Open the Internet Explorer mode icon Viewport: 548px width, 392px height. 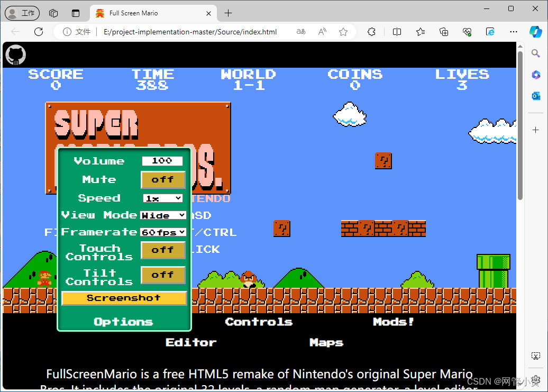490,32
